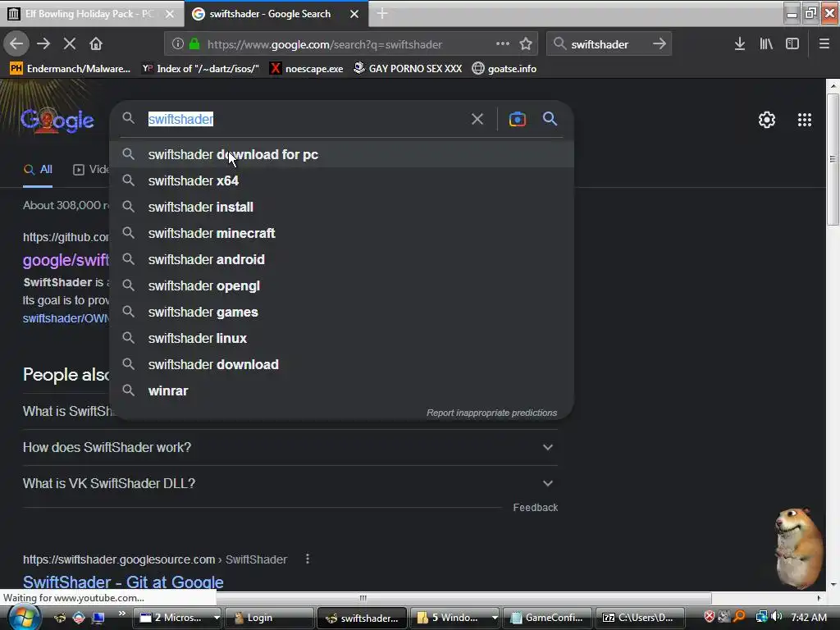Open the browser home page

(96, 44)
